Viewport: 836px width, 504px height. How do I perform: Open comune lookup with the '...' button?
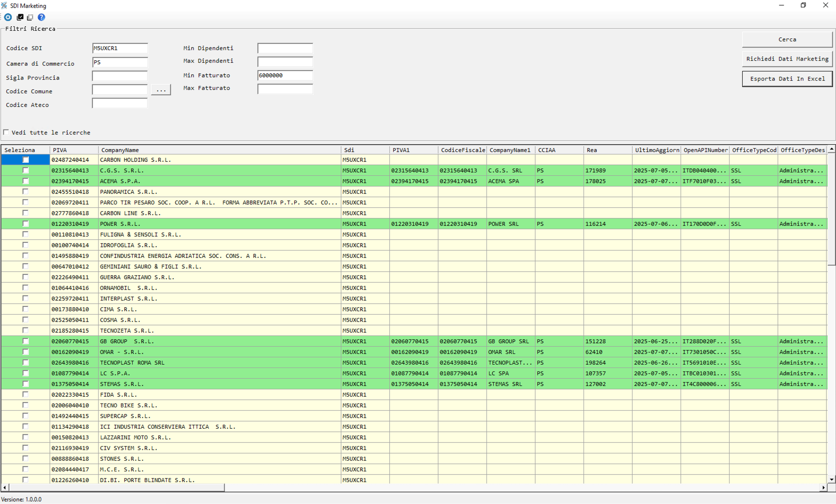(161, 90)
